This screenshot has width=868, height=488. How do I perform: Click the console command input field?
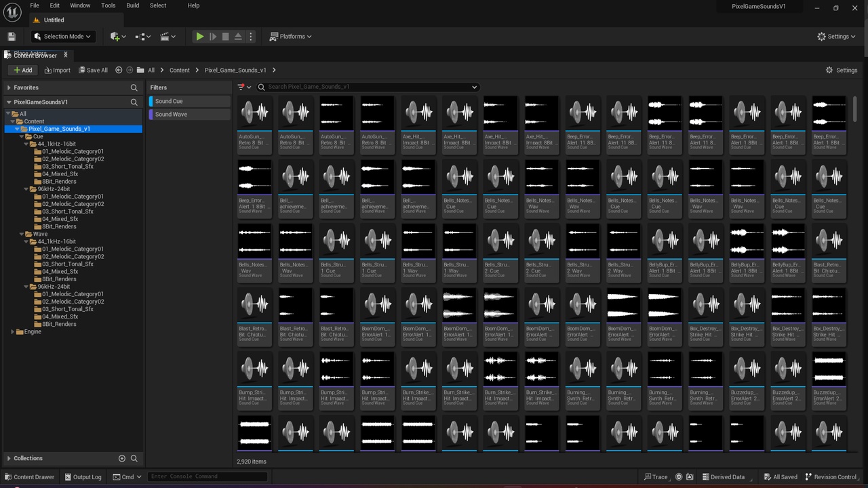tap(208, 476)
